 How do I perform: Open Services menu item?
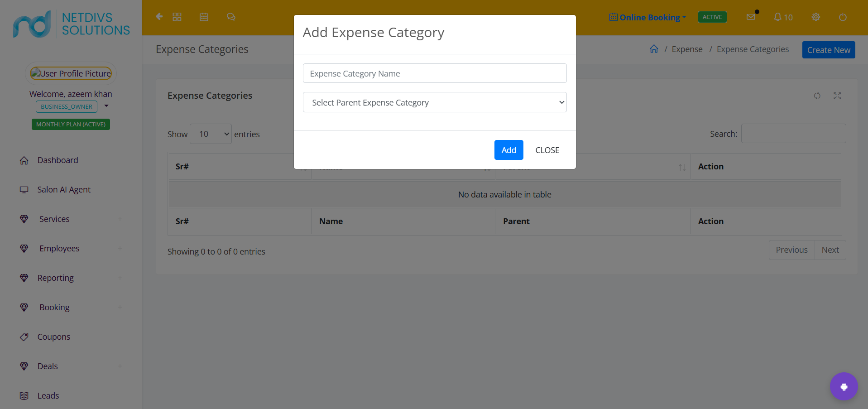click(54, 219)
